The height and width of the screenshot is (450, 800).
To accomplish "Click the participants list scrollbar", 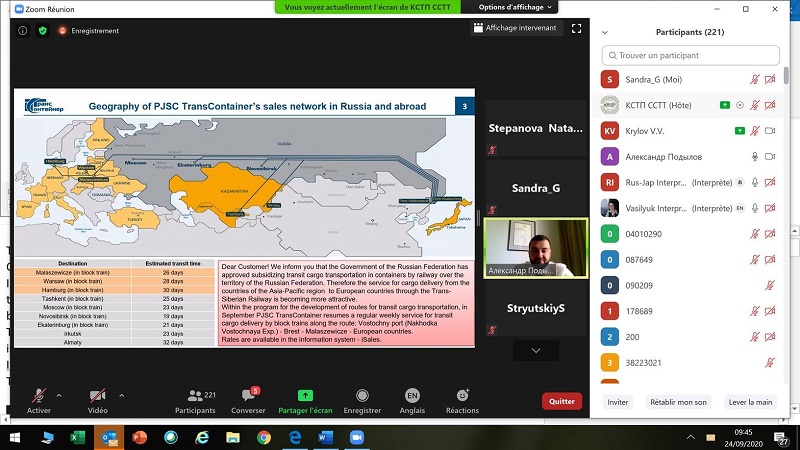I will (x=786, y=76).
